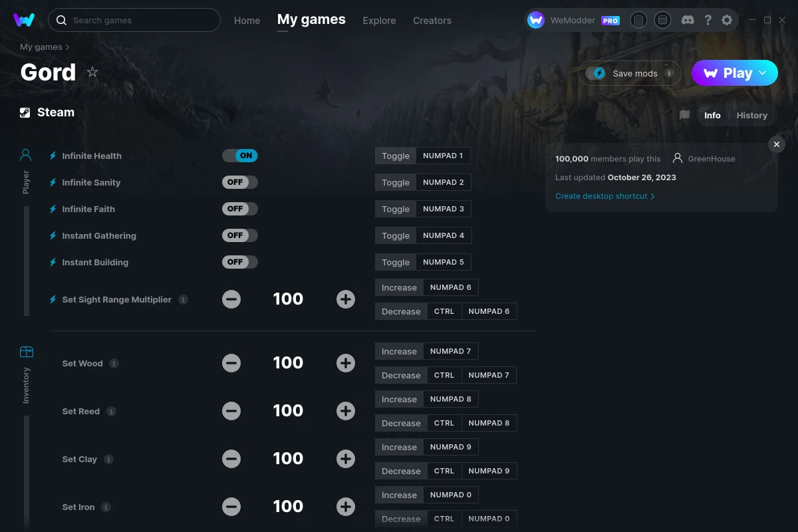Click the Steam platform icon
798x532 pixels.
pyautogui.click(x=25, y=112)
